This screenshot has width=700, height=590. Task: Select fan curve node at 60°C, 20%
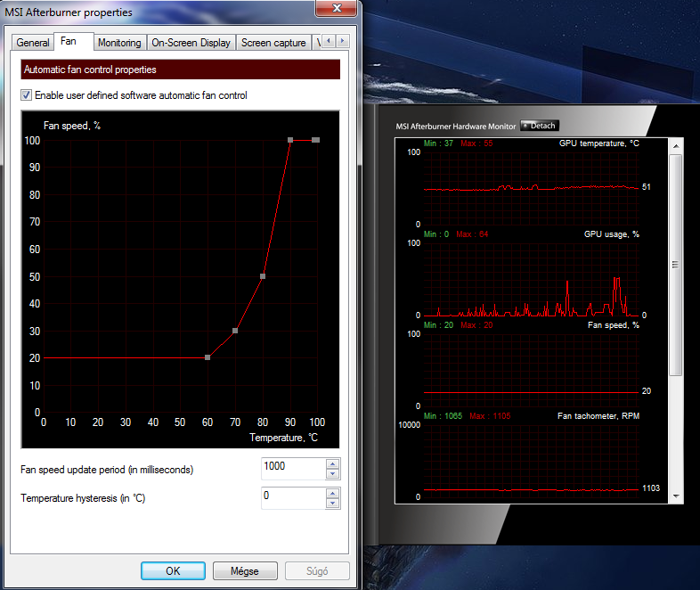[208, 357]
